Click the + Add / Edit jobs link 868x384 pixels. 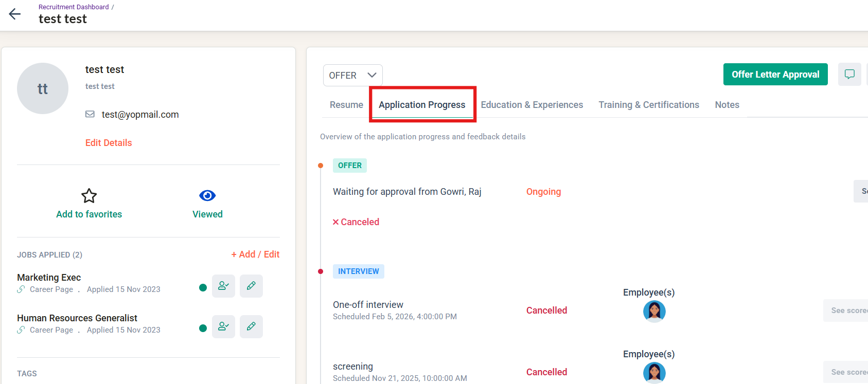255,254
